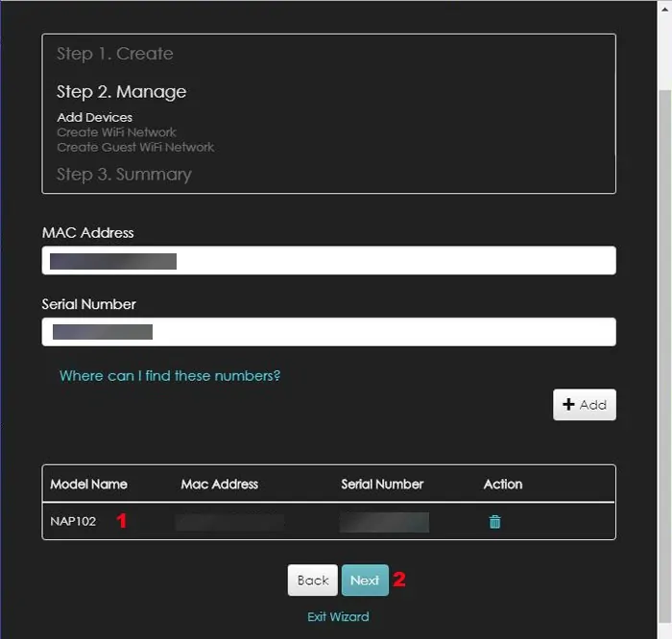Click the Action column header
The image size is (672, 639).
[502, 485]
